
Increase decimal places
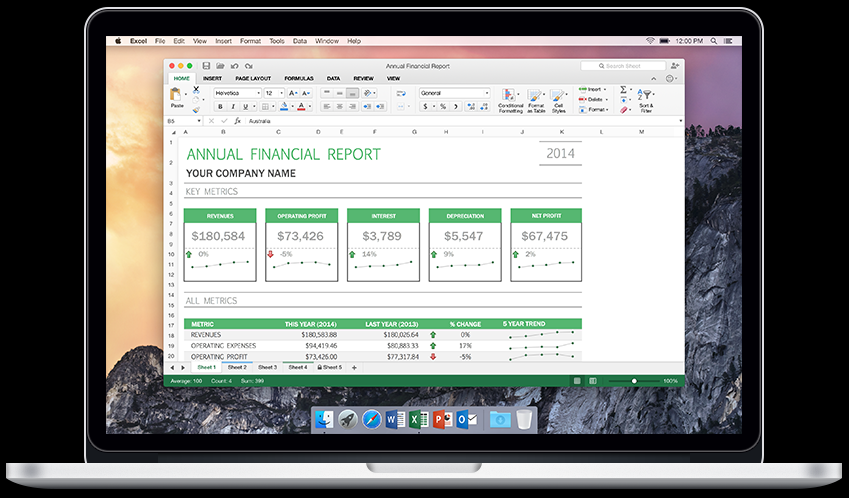point(470,107)
